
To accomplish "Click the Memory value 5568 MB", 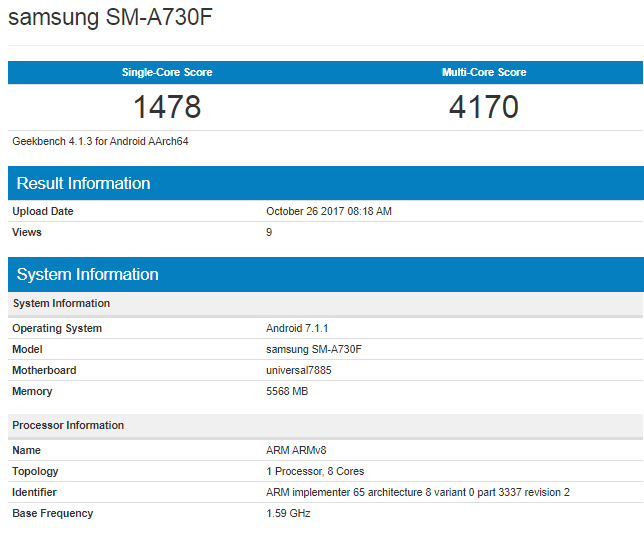I will [x=287, y=391].
